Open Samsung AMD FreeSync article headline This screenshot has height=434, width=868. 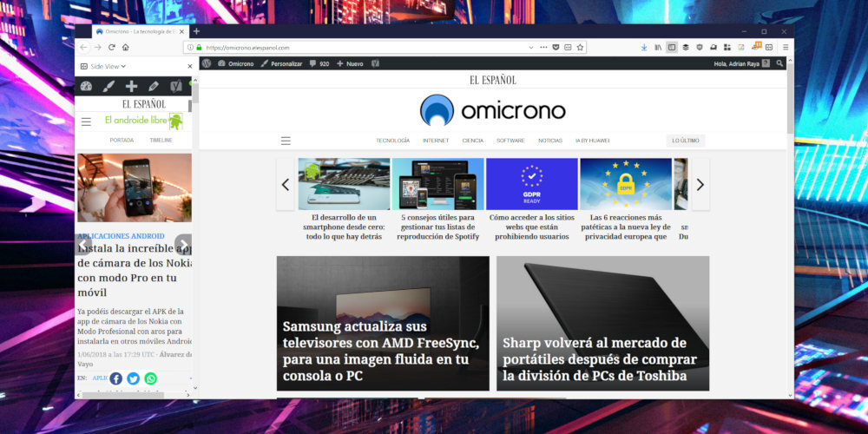click(381, 351)
